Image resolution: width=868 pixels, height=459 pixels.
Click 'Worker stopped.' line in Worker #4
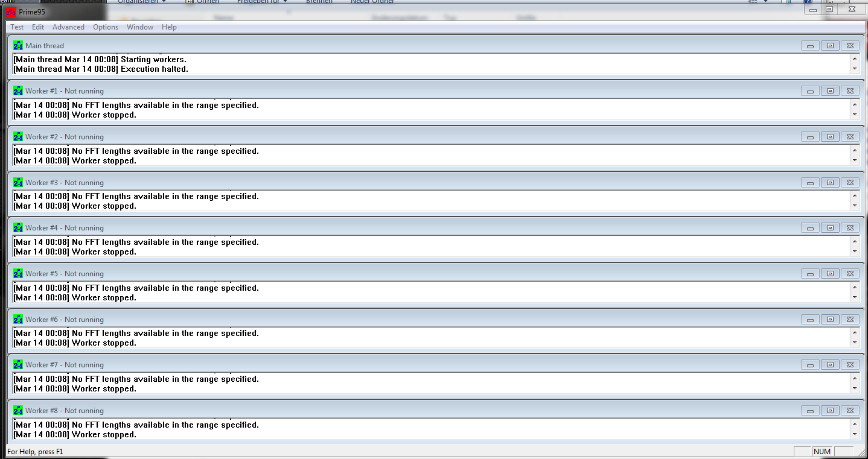[75, 252]
